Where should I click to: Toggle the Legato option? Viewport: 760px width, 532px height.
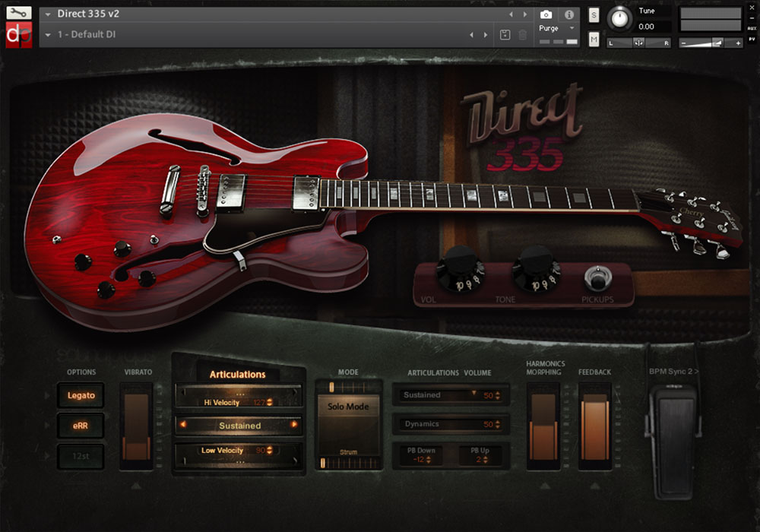(81, 395)
